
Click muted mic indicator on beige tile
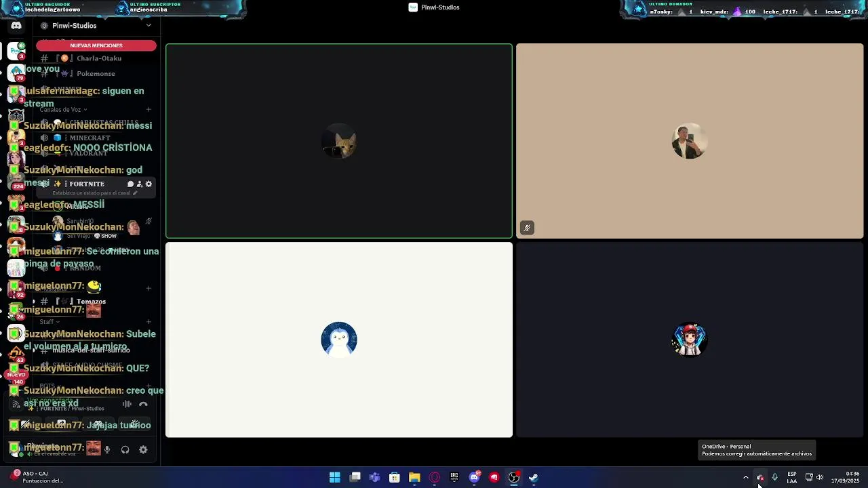[527, 228]
